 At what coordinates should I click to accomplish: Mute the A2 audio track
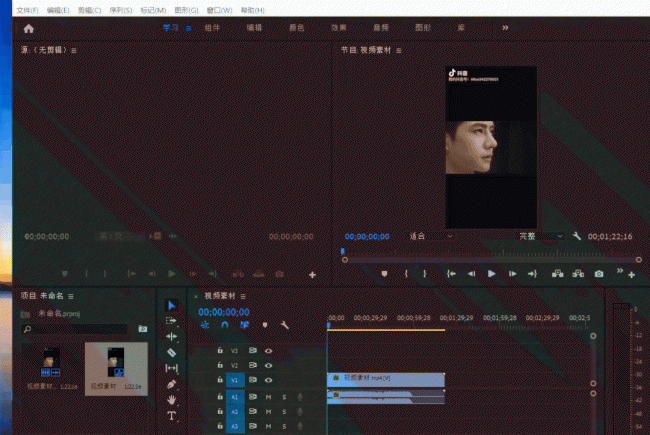coord(268,411)
